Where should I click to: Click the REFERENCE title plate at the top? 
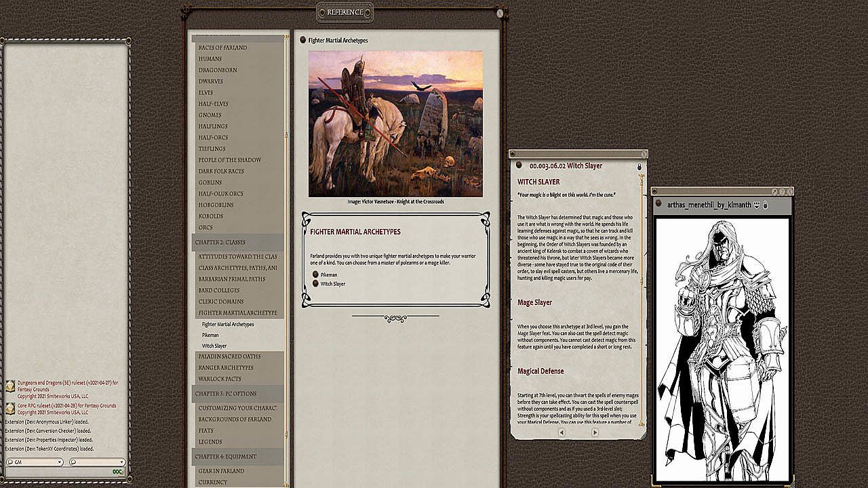pos(345,12)
